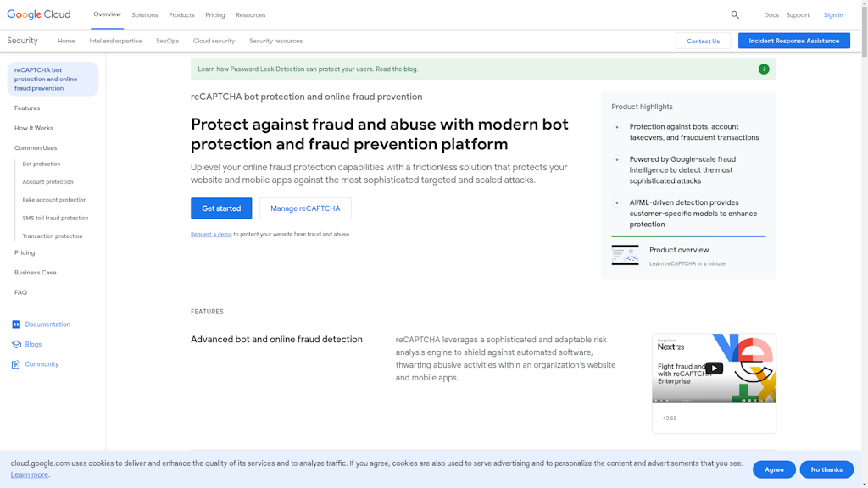Open the Documentation sidebar icon link
868x488 pixels.
[16, 324]
